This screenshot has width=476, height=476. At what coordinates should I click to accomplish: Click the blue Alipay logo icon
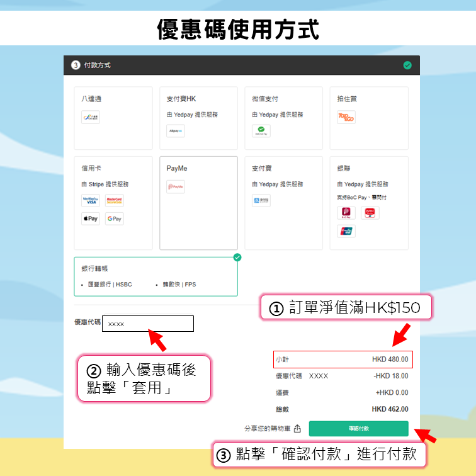(261, 200)
